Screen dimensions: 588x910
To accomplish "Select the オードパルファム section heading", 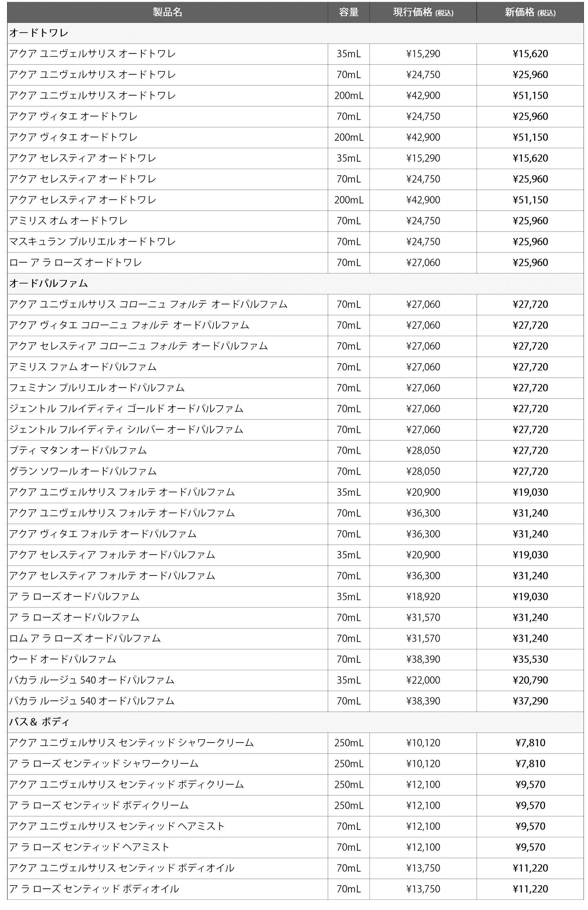I will pyautogui.click(x=48, y=283).
